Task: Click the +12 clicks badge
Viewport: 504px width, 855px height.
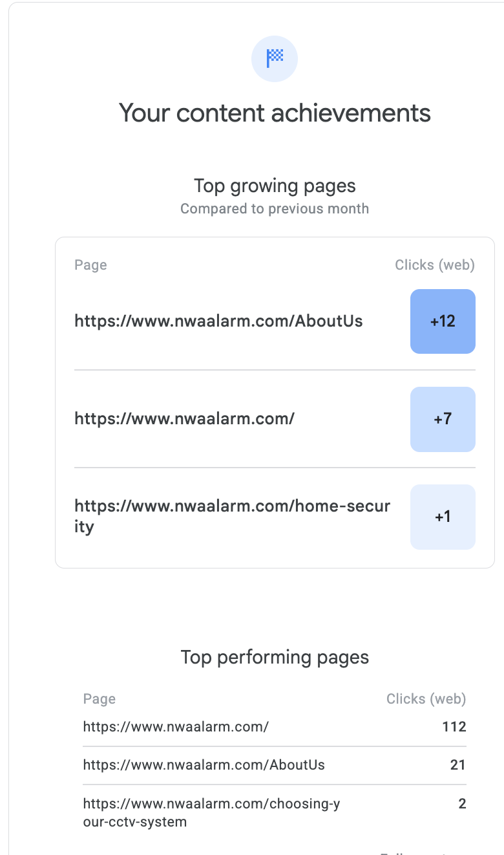Action: 443,321
